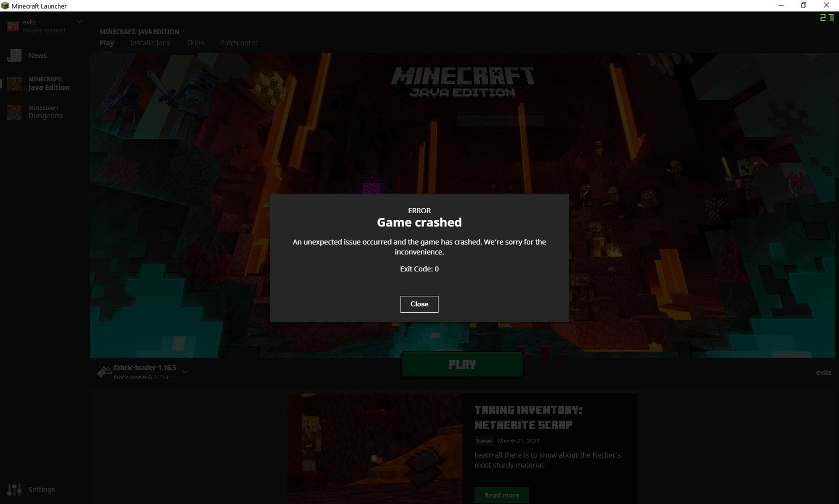Click the 'March 25, 2021' article date

pyautogui.click(x=518, y=441)
